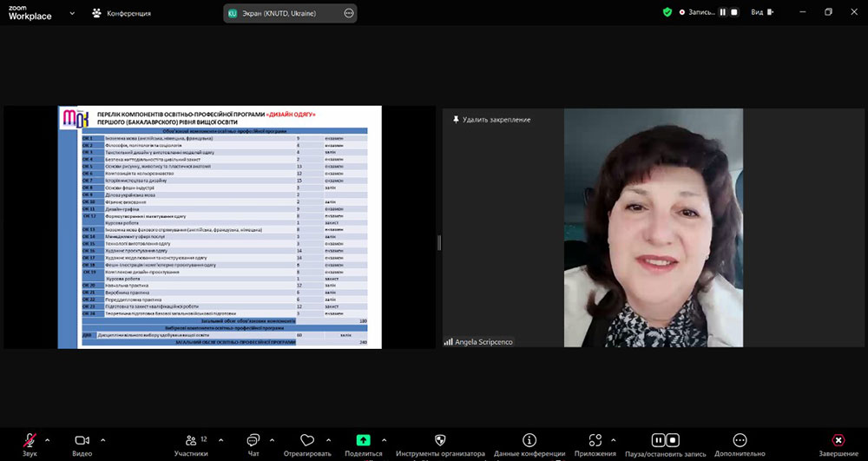
Task: Pause recording from the top bar
Action: click(x=723, y=12)
